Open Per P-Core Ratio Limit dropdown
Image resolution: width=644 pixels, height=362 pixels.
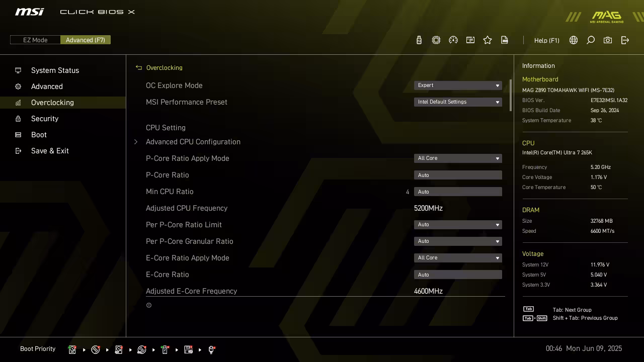458,225
